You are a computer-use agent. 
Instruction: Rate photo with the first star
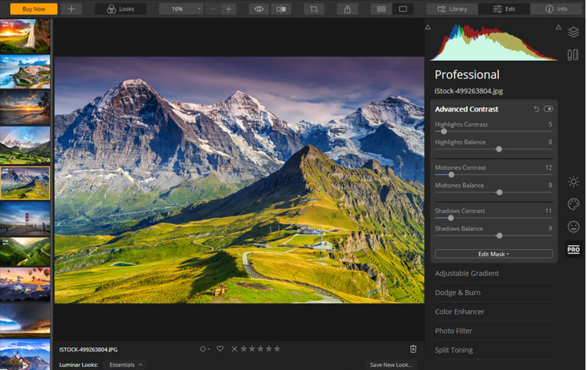[x=244, y=349]
